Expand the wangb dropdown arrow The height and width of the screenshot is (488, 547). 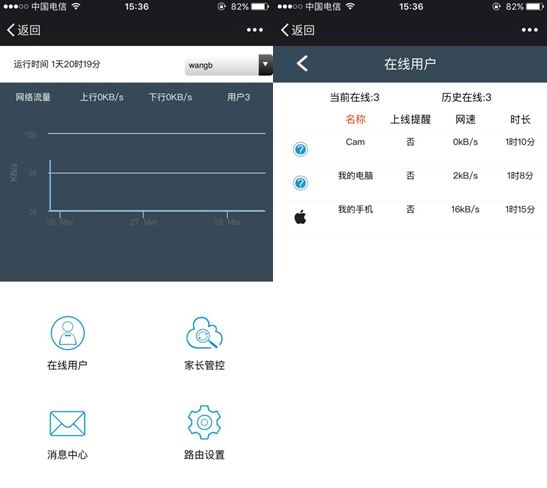coord(265,65)
